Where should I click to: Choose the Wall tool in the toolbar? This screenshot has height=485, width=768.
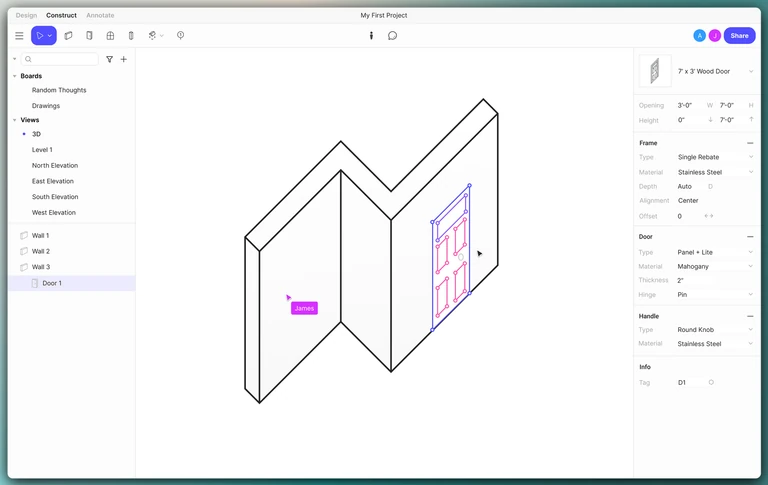(69, 36)
